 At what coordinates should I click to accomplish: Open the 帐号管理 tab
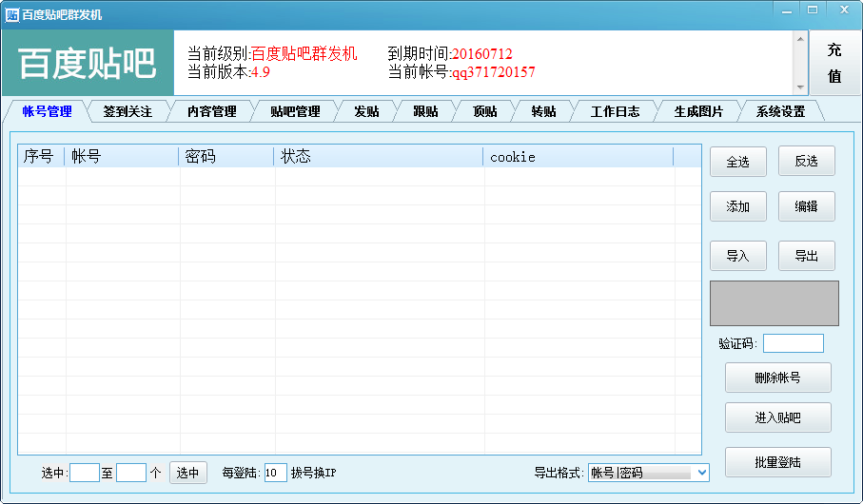pyautogui.click(x=47, y=111)
